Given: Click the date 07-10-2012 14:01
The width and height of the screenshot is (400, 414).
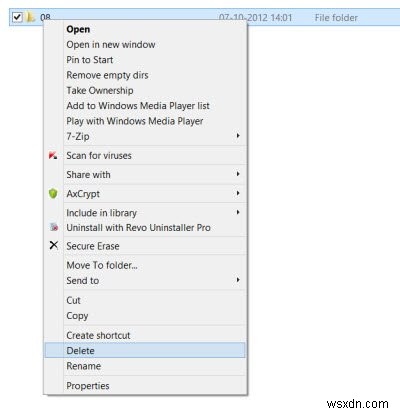Looking at the screenshot, I should pos(255,17).
